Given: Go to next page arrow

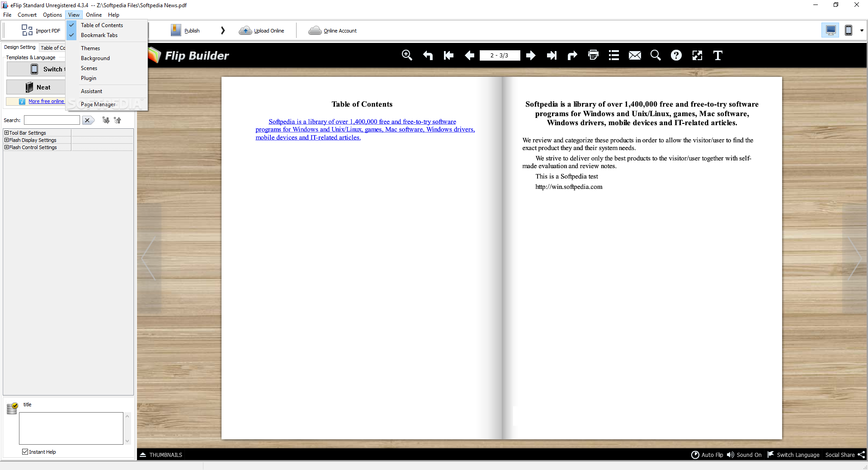Looking at the screenshot, I should coord(531,55).
